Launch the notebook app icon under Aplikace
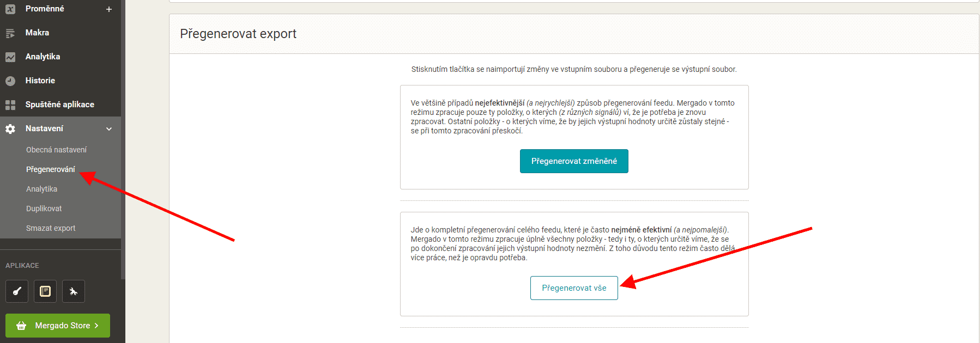This screenshot has height=343, width=980. click(45, 291)
